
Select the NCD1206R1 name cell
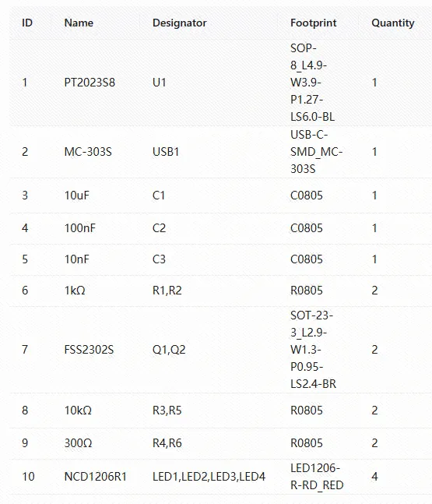[96, 477]
